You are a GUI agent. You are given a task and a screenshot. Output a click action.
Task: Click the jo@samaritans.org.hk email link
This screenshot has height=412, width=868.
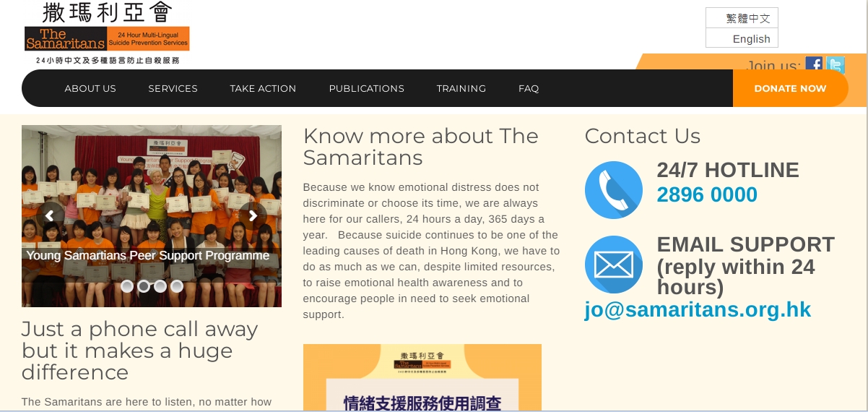coord(698,309)
